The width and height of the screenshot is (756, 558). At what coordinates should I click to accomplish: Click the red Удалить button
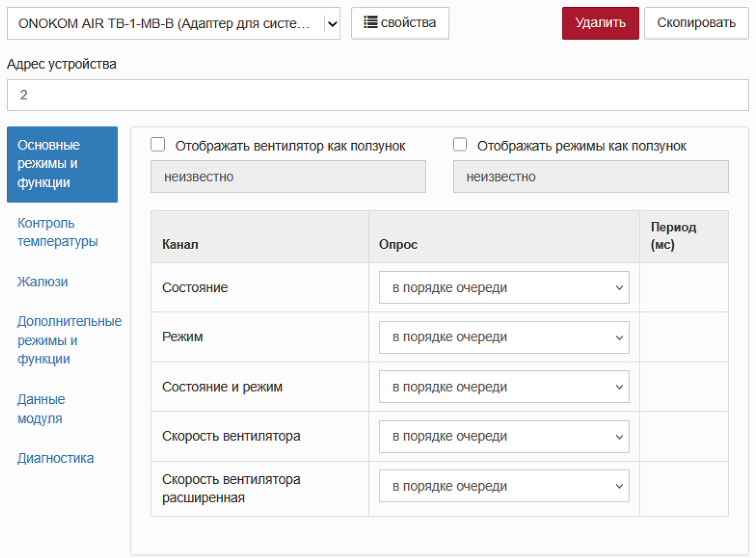pyautogui.click(x=600, y=23)
